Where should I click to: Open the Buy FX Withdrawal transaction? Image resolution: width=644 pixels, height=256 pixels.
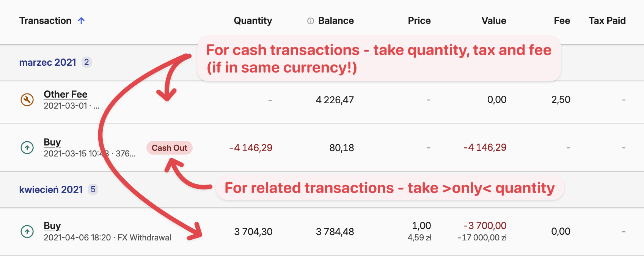(x=52, y=226)
